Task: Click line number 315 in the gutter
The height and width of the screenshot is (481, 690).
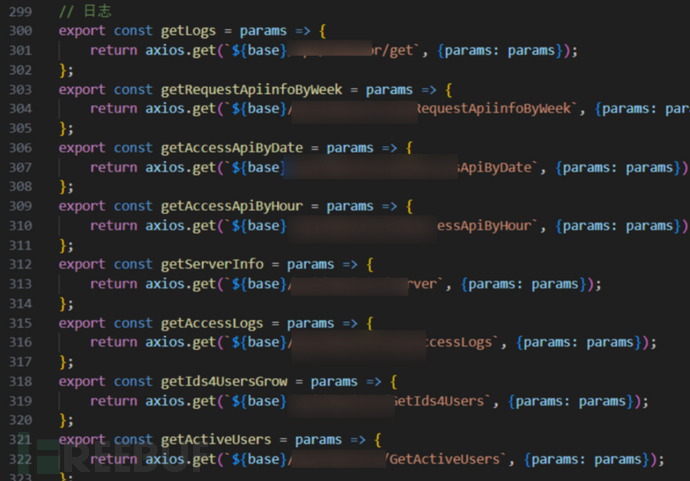Action: pos(20,323)
